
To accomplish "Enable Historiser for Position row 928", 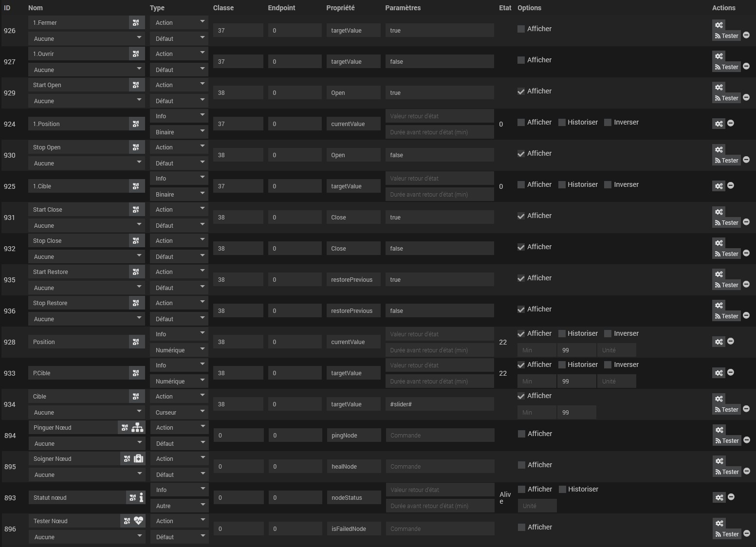I will click(x=562, y=333).
